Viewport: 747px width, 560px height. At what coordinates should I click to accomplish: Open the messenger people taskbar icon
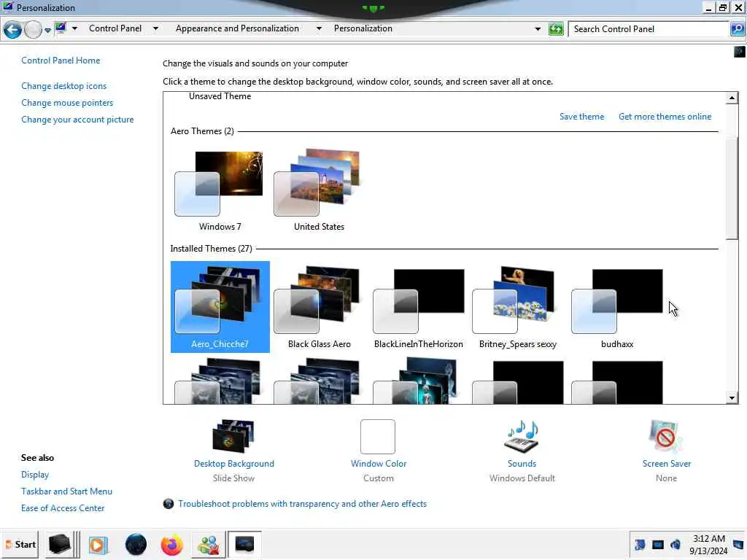pyautogui.click(x=209, y=545)
